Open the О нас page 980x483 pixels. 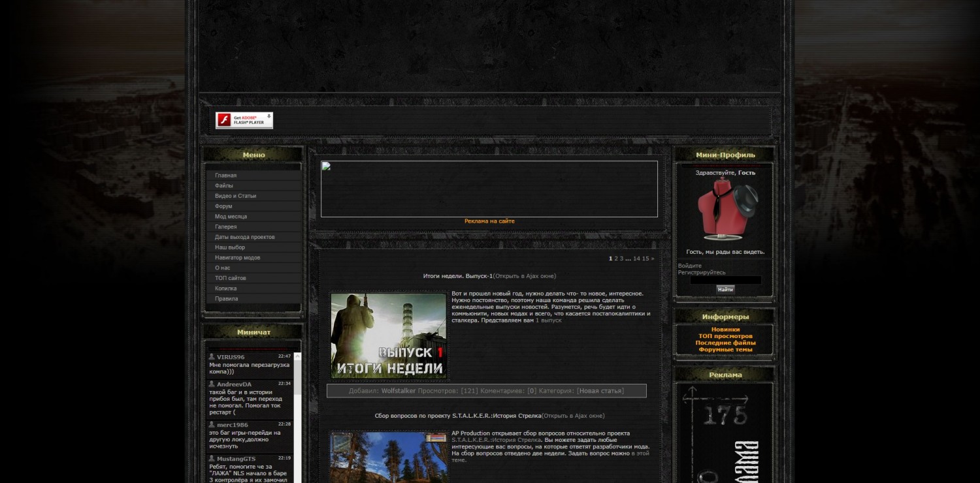(x=254, y=268)
